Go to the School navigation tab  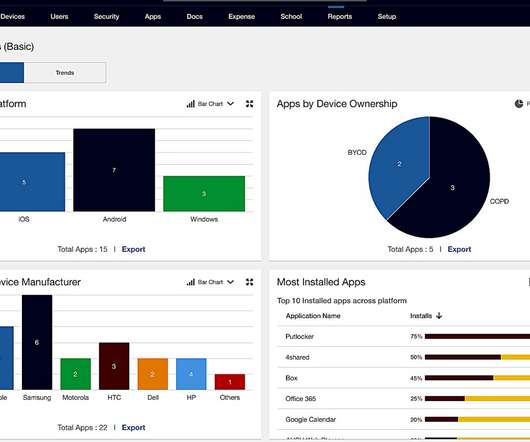pyautogui.click(x=291, y=17)
